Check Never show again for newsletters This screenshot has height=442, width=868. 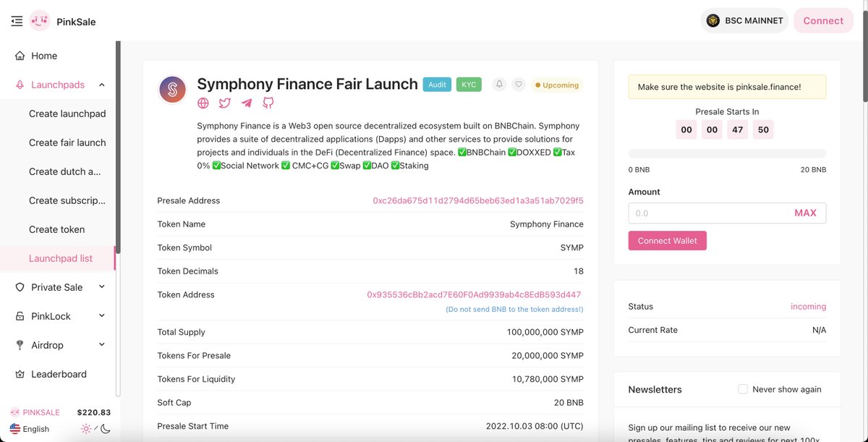click(x=743, y=389)
